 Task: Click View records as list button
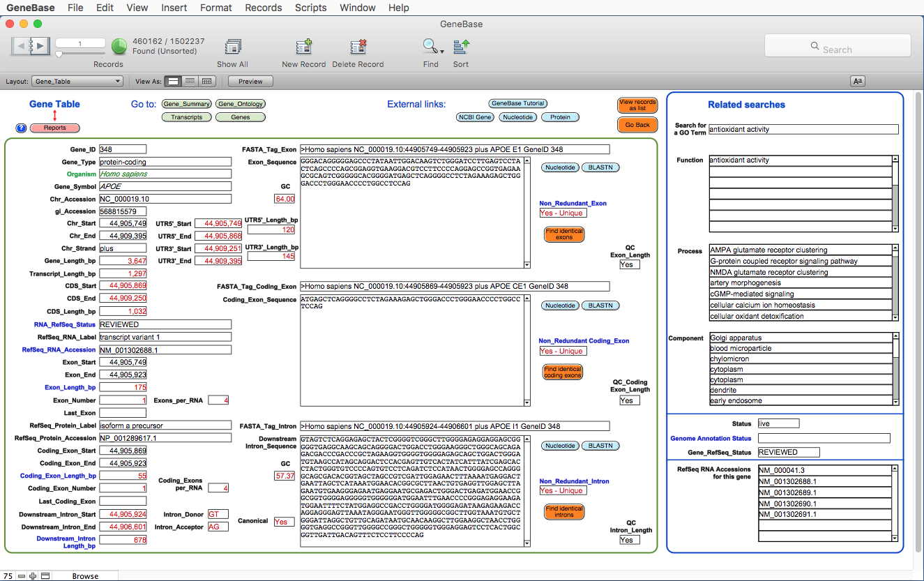point(637,105)
